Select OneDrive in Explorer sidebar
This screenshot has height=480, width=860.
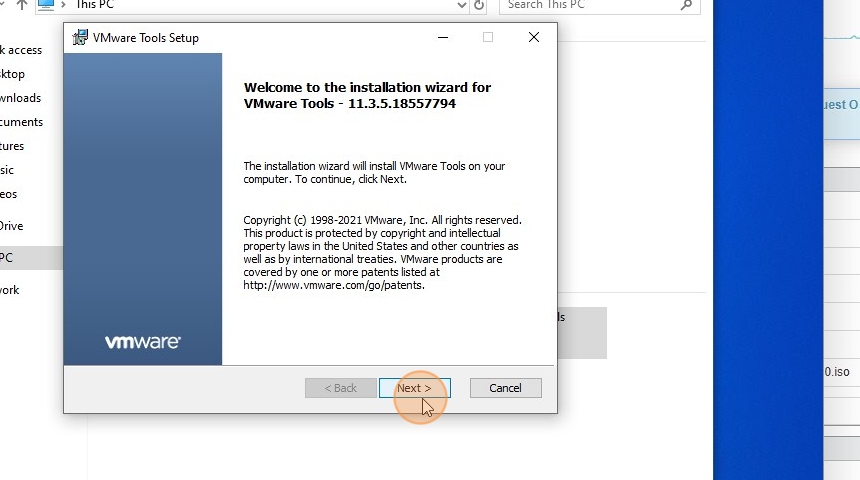[x=12, y=226]
